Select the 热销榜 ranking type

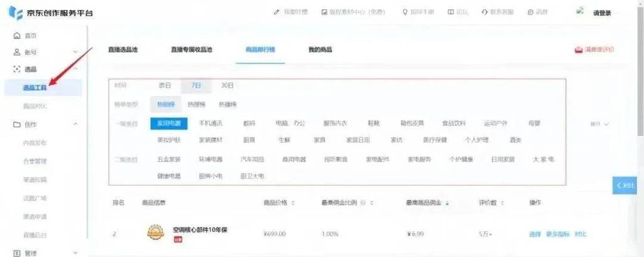point(165,104)
